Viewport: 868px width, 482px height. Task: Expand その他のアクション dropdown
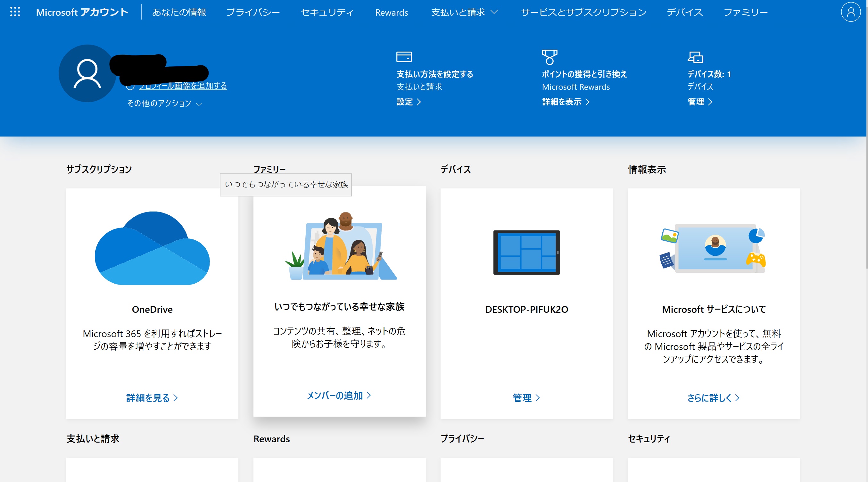click(x=164, y=103)
